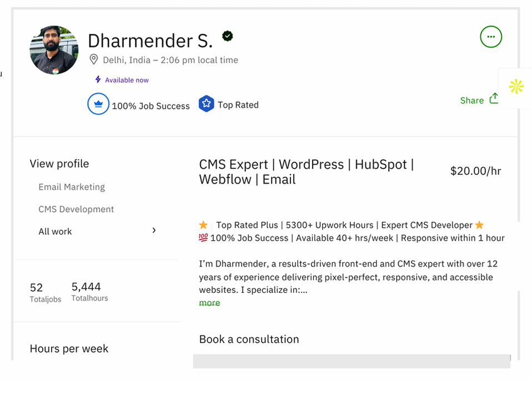Click the Share link text
This screenshot has width=532, height=411.
point(471,100)
